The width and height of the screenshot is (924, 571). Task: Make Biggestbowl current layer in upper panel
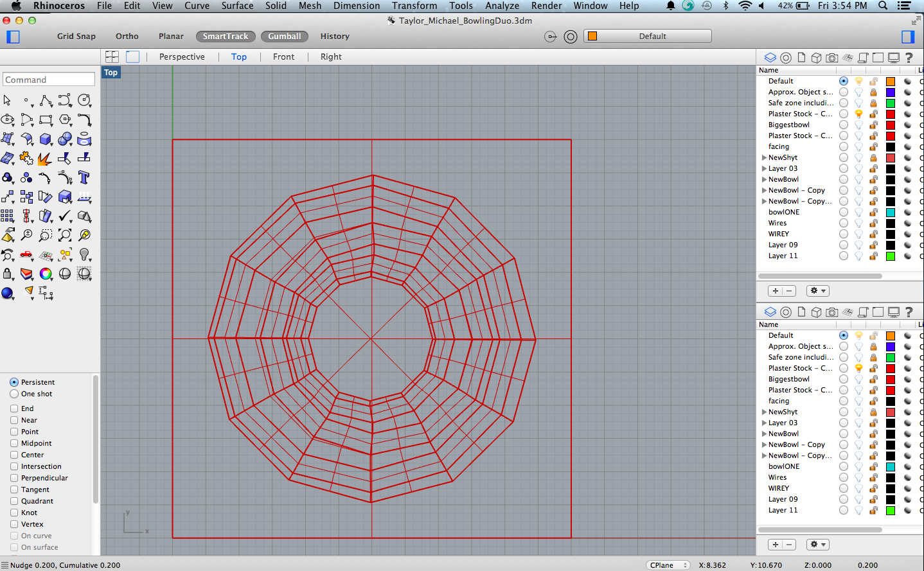[844, 125]
